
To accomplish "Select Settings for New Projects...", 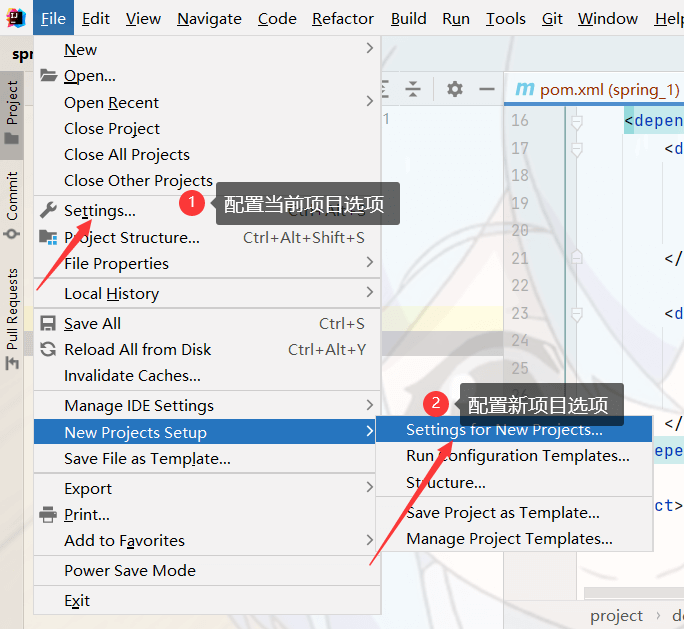I will pos(514,429).
